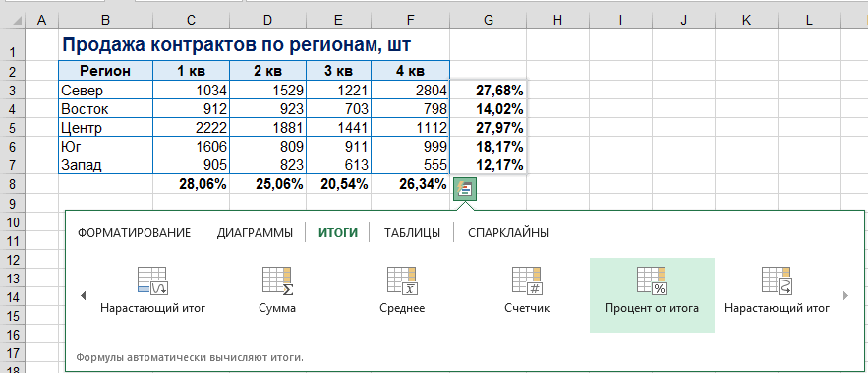Select row 8 header
This screenshot has width=868, height=373.
pos(13,184)
